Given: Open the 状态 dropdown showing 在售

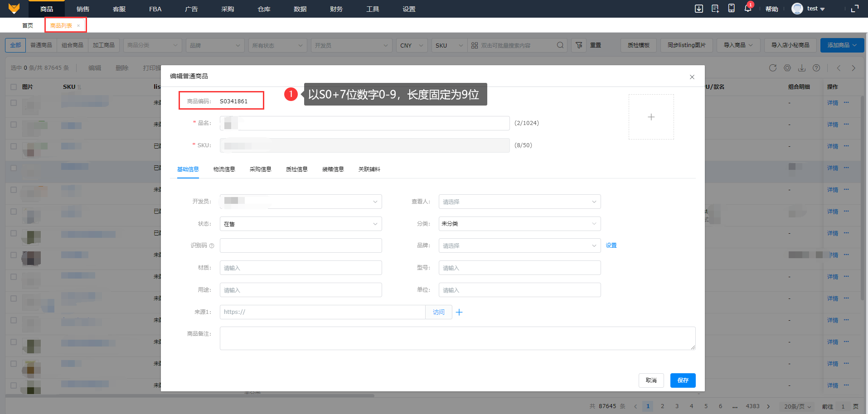Looking at the screenshot, I should click(301, 224).
